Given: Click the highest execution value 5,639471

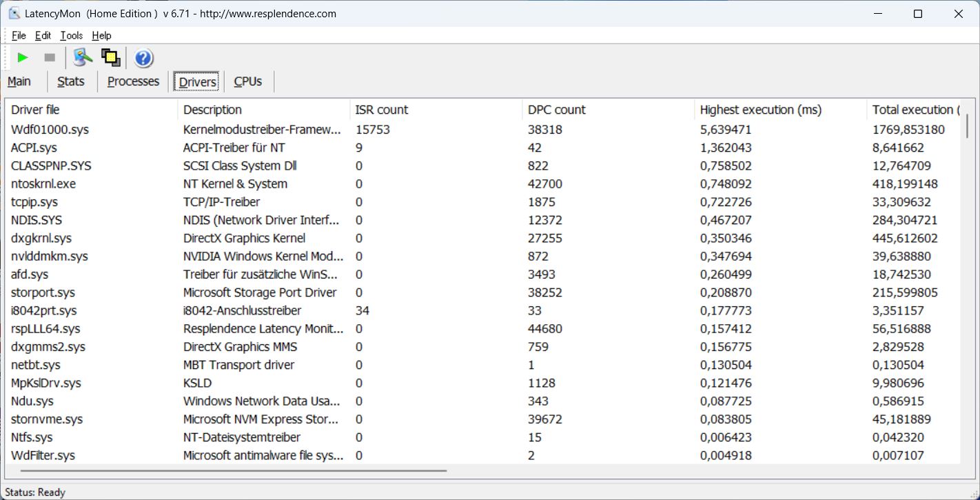Looking at the screenshot, I should (726, 130).
